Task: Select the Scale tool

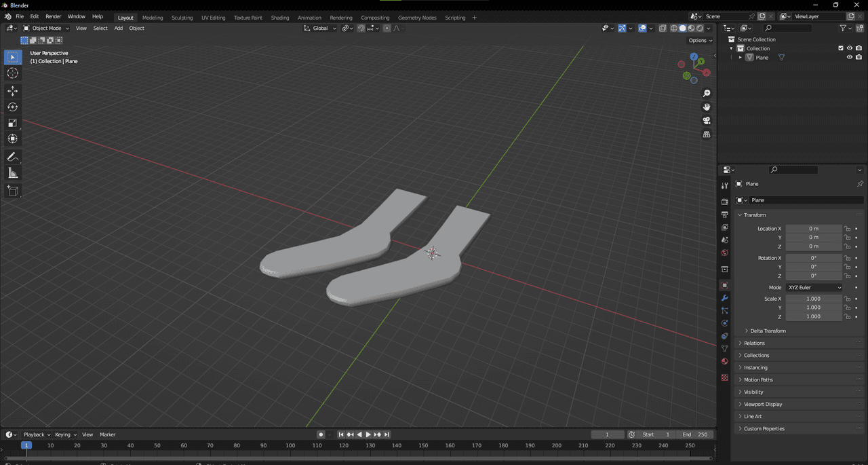Action: pos(13,123)
